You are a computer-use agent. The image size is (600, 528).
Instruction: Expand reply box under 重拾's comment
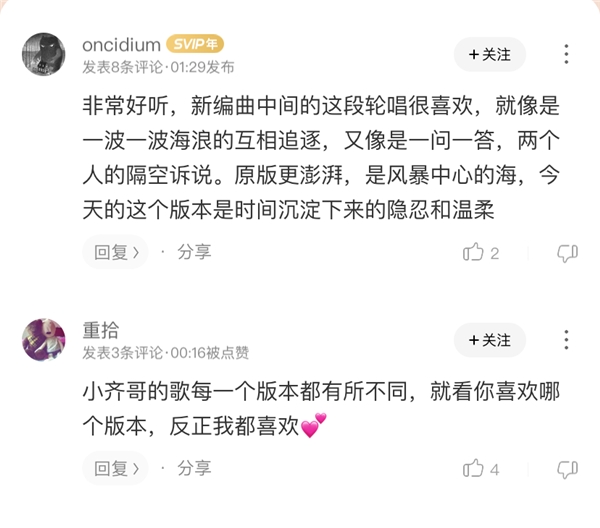pos(115,467)
